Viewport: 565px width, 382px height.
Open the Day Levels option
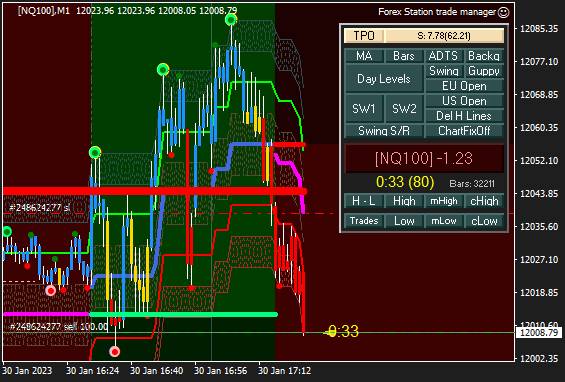coord(384,79)
